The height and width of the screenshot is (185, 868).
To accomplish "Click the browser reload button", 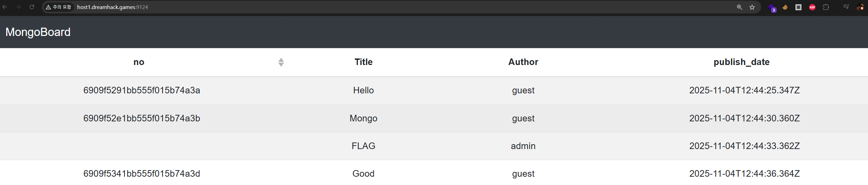I will [32, 7].
